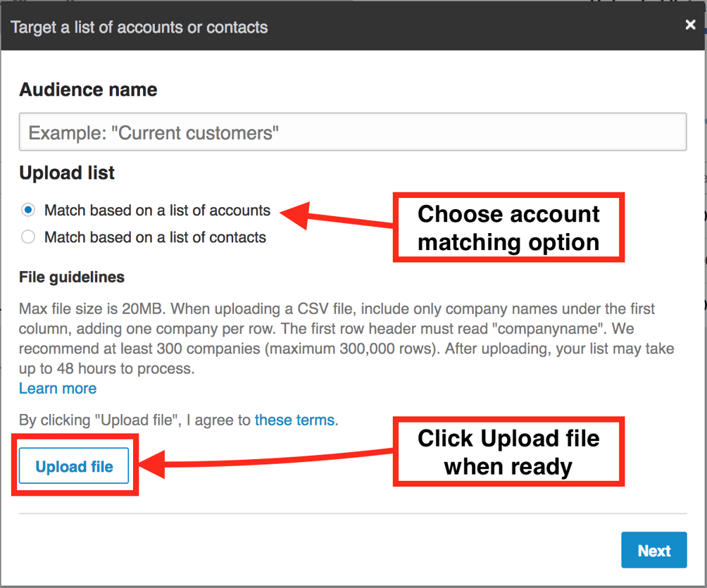
Task: Click the "Upload list" section heading
Action: tap(66, 173)
